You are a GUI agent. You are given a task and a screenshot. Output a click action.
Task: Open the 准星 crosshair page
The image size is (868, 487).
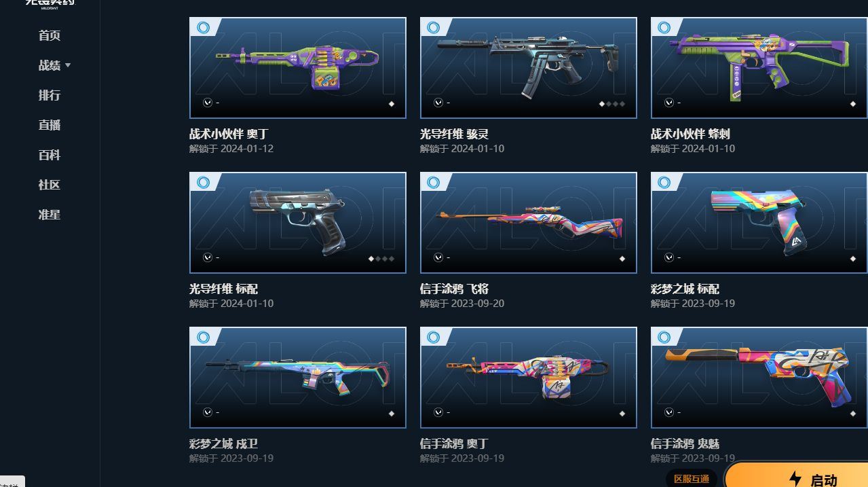pyautogui.click(x=50, y=215)
